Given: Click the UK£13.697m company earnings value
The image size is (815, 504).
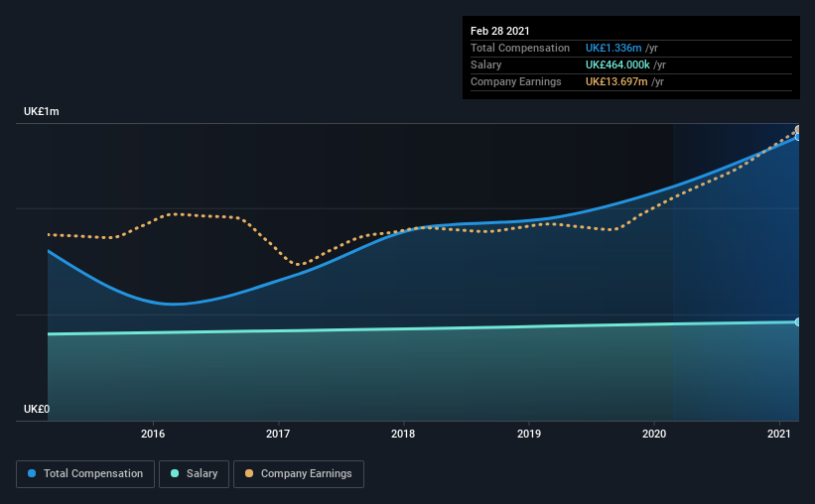Looking at the screenshot, I should pos(616,81).
